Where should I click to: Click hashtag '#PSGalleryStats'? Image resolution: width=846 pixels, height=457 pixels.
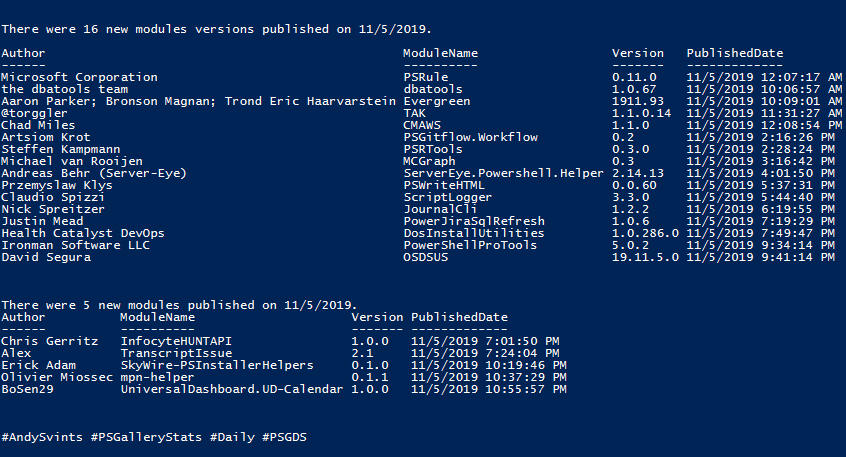click(146, 436)
